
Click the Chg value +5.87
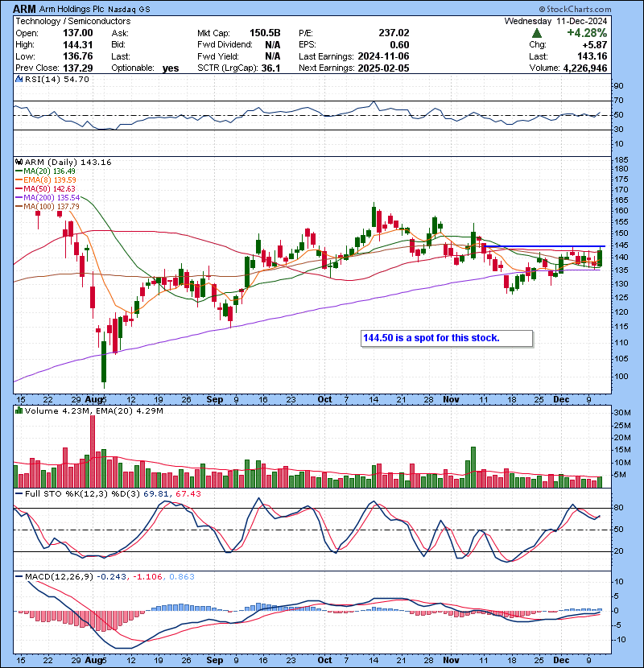point(594,45)
